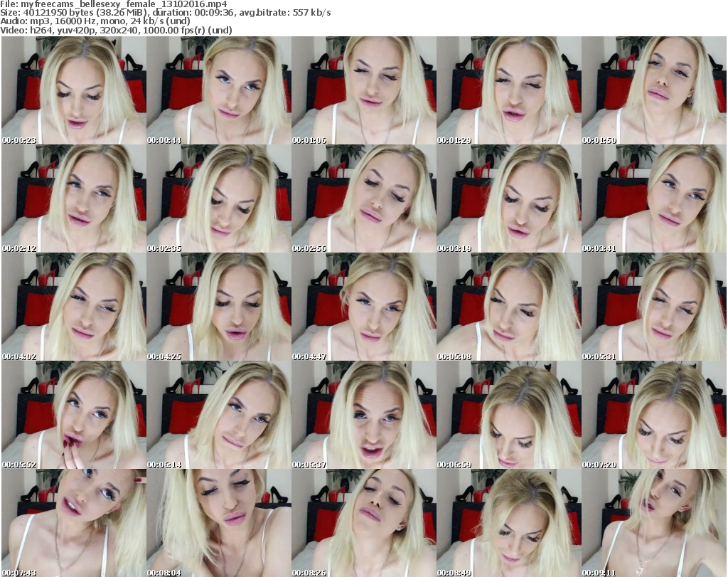This screenshot has height=577, width=728.
Task: Select the thumbnail timestamped 00:05:52
Action: point(74,415)
